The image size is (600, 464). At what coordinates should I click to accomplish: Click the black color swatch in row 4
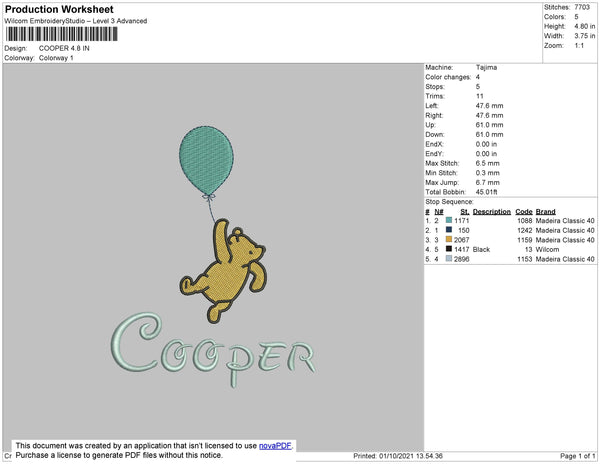449,249
